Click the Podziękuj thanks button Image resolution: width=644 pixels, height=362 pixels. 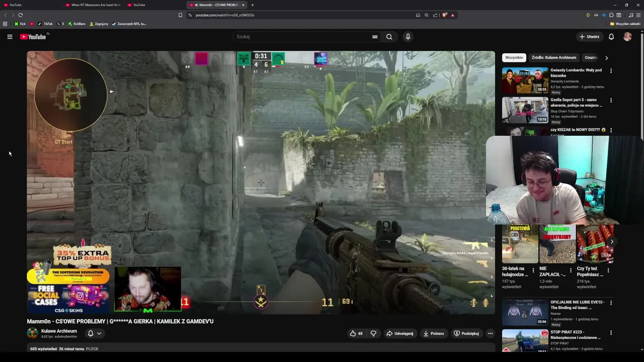point(466,333)
